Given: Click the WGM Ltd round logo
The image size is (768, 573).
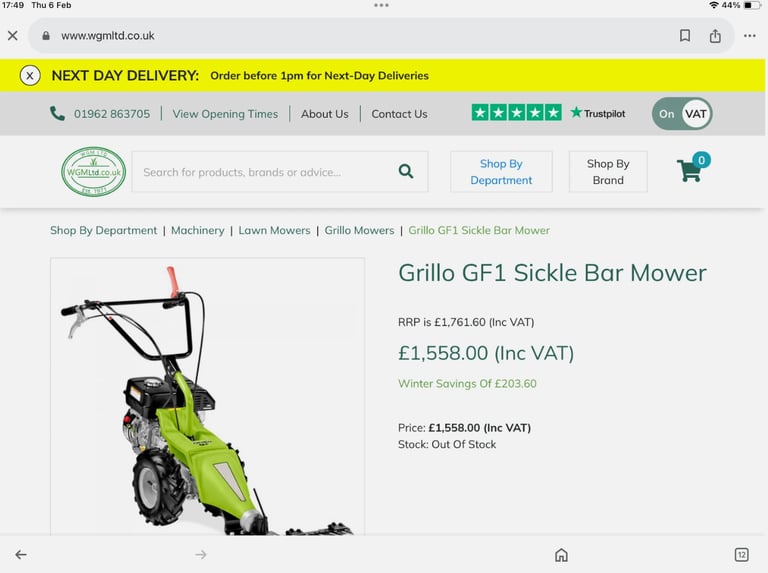Looking at the screenshot, I should point(94,171).
